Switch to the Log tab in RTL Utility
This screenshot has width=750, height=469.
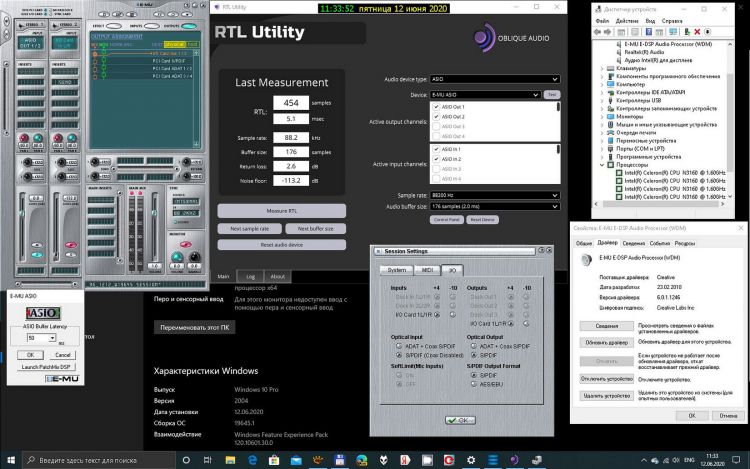pos(250,276)
